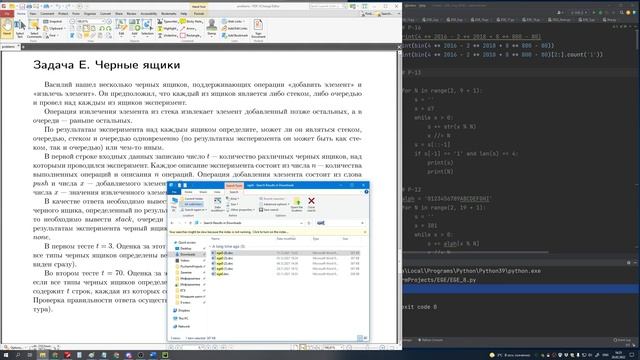This screenshot has width=640, height=360.
Task: Open the Home tab in PDF editor
Action: click(x=20, y=13)
